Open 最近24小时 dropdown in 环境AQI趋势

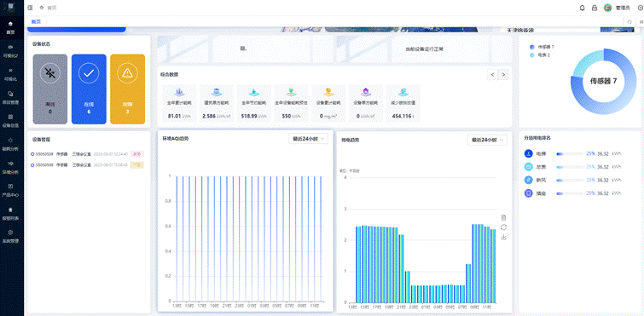pyautogui.click(x=309, y=139)
